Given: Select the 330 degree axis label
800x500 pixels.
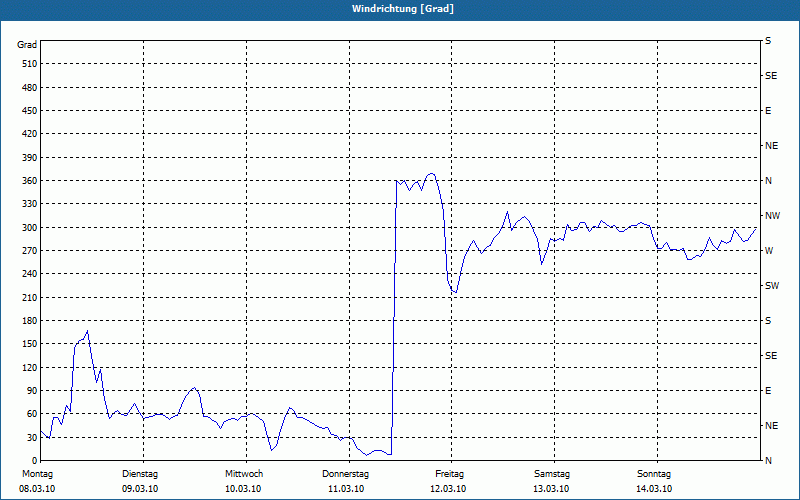Looking at the screenshot, I should point(30,204).
